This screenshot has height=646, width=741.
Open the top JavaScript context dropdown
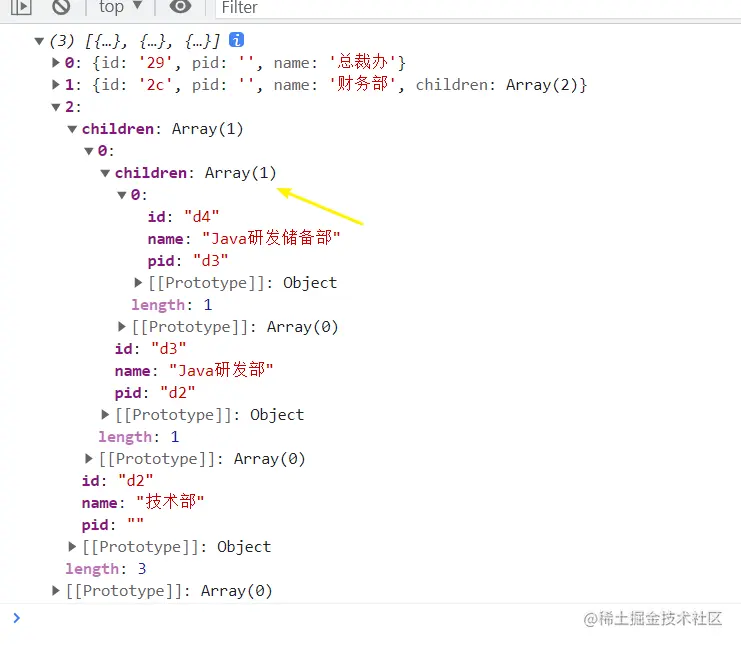(120, 7)
